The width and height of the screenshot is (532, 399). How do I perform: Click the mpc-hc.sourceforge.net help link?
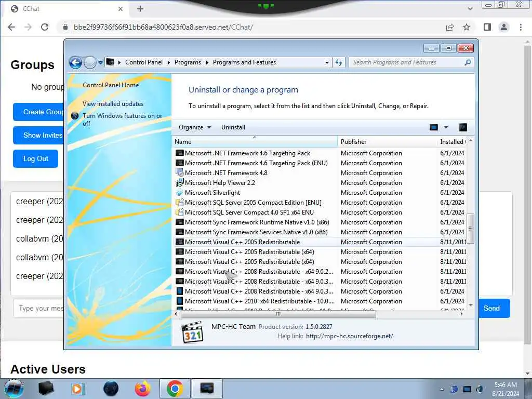coord(350,336)
